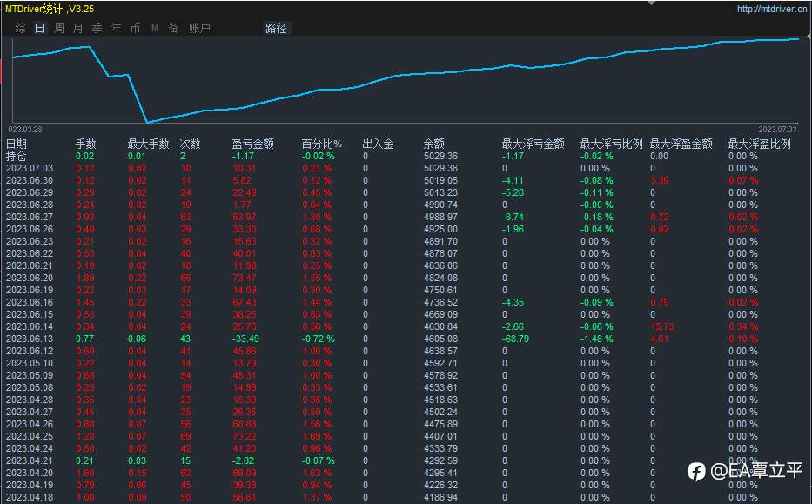Image resolution: width=812 pixels, height=504 pixels.
Task: Click the 最大浮盈金额 column header
Action: click(681, 144)
